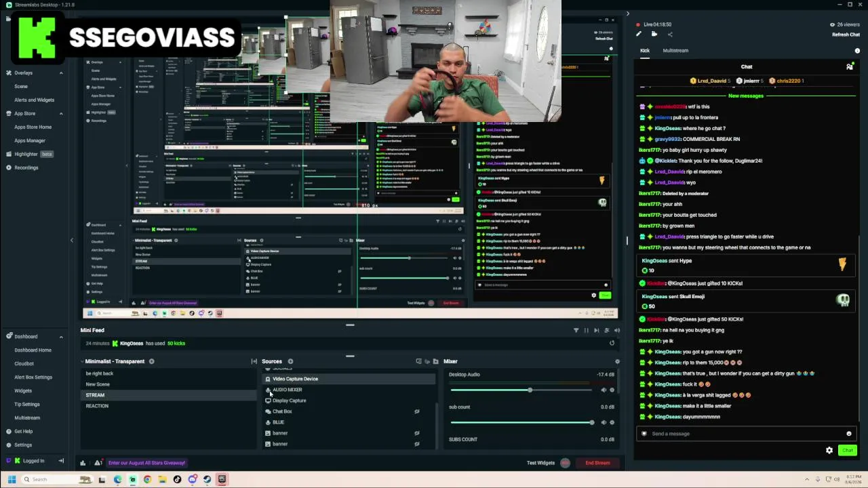Collapse the App Store sidebar section
Screen dimensions: 868x488
(x=61, y=113)
